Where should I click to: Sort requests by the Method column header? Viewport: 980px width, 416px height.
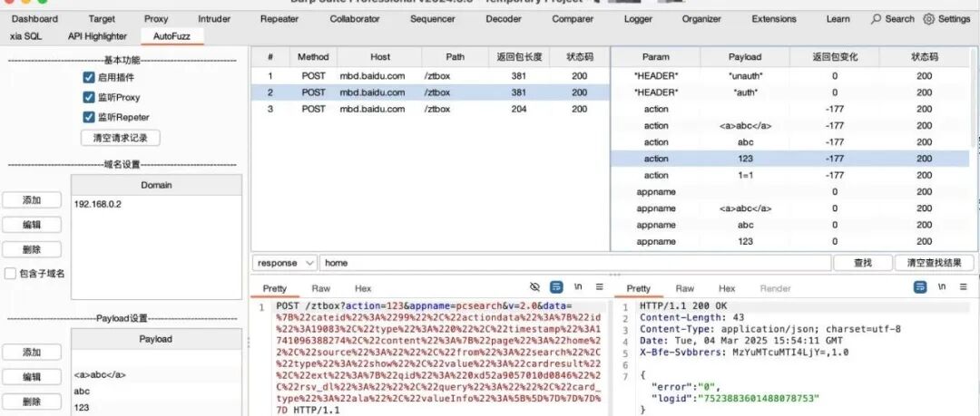(313, 57)
